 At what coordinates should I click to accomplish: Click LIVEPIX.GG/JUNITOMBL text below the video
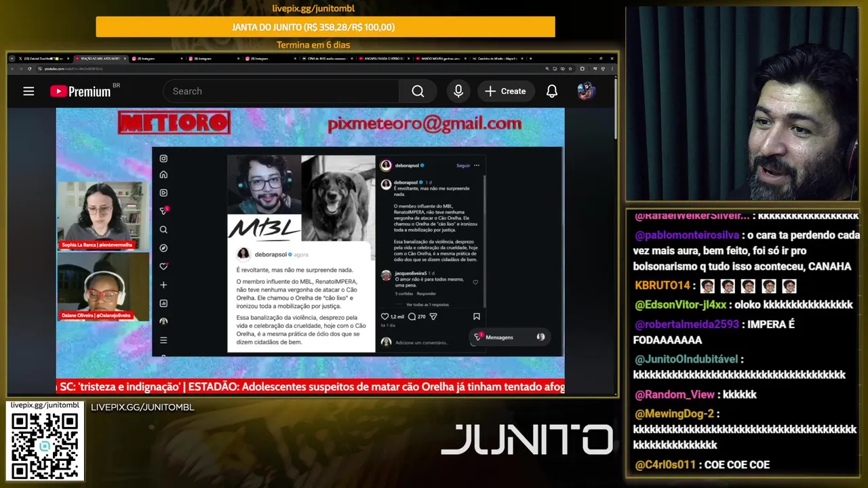coord(142,407)
